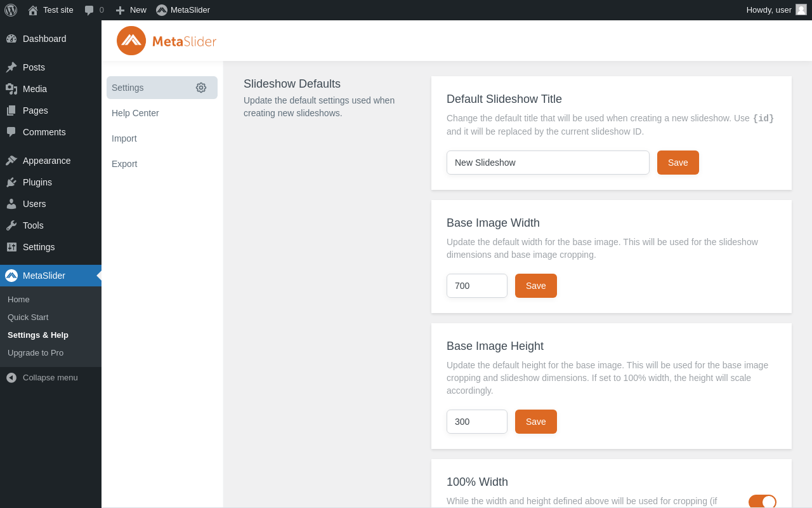Click the Plugins plug icon
Viewport: 812px width, 508px height.
[x=11, y=182]
